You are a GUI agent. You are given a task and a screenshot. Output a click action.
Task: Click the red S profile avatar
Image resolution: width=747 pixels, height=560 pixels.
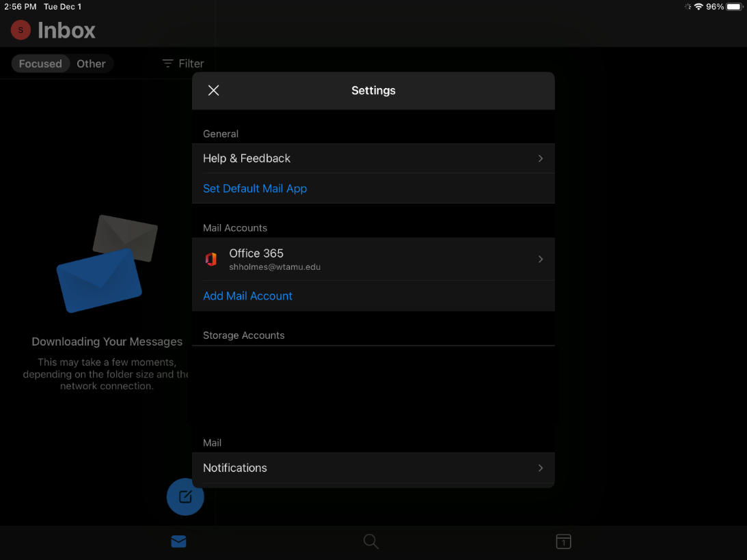point(21,30)
